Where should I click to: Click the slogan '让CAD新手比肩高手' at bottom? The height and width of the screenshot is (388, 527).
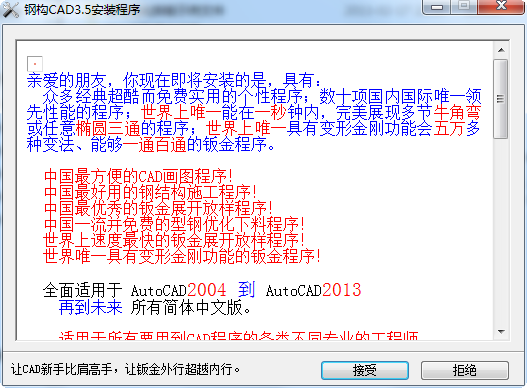(62, 370)
